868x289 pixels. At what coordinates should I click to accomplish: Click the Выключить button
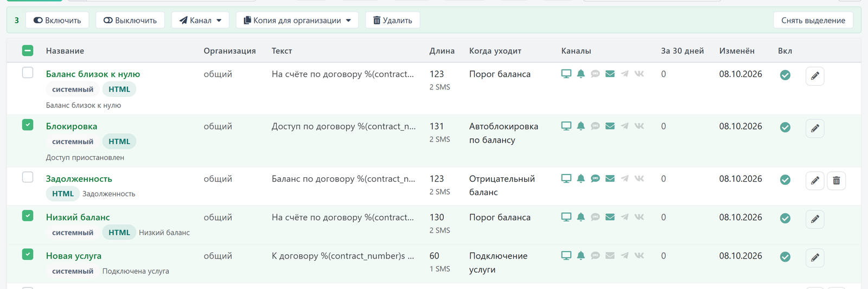tap(130, 20)
